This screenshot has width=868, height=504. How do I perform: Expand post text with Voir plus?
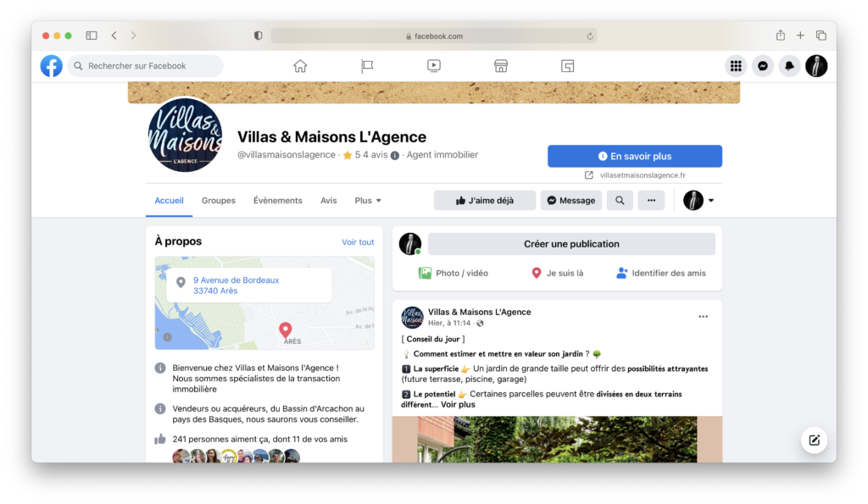pyautogui.click(x=458, y=404)
